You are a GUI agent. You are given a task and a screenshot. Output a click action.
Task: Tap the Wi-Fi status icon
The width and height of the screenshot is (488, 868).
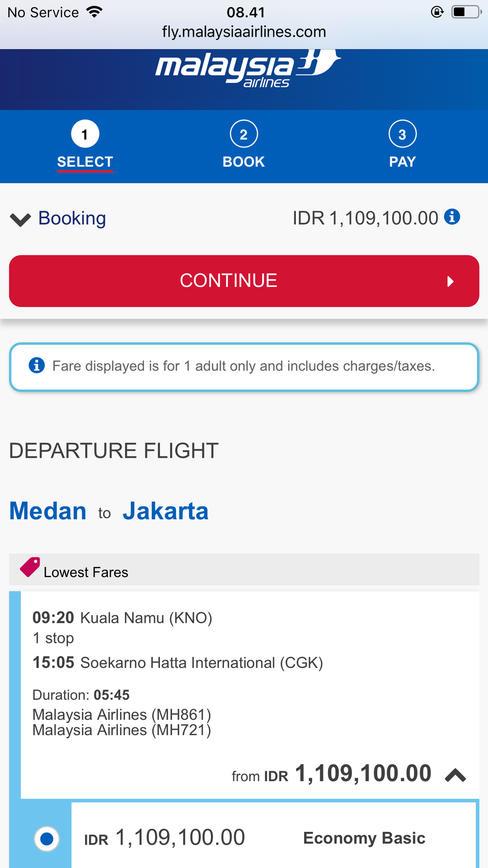click(x=95, y=12)
